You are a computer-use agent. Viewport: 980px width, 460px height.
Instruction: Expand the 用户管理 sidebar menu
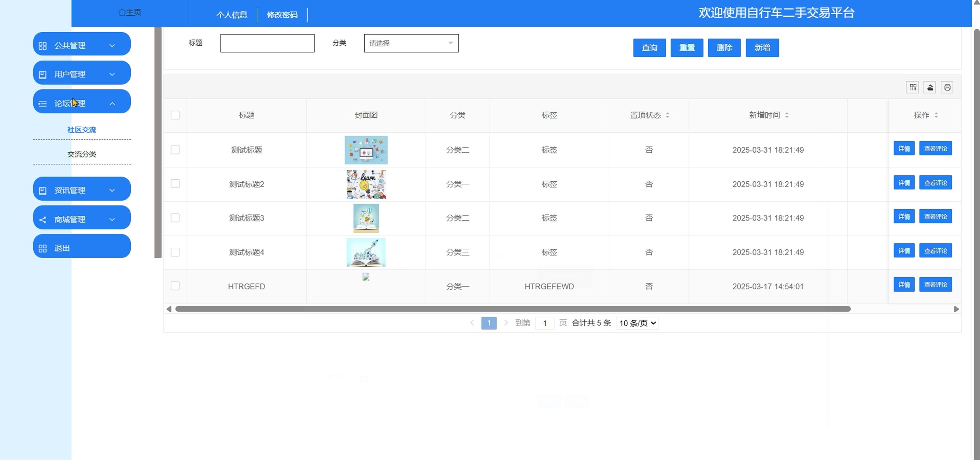82,74
